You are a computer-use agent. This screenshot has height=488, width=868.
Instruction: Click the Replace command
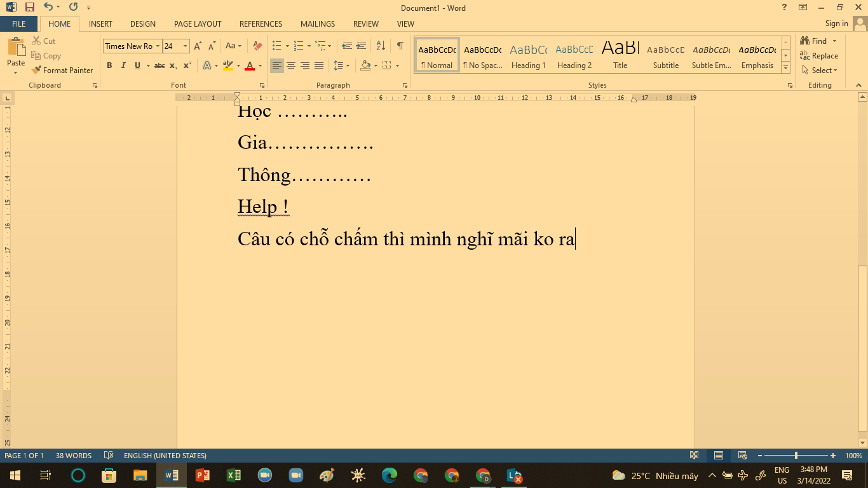tap(819, 55)
